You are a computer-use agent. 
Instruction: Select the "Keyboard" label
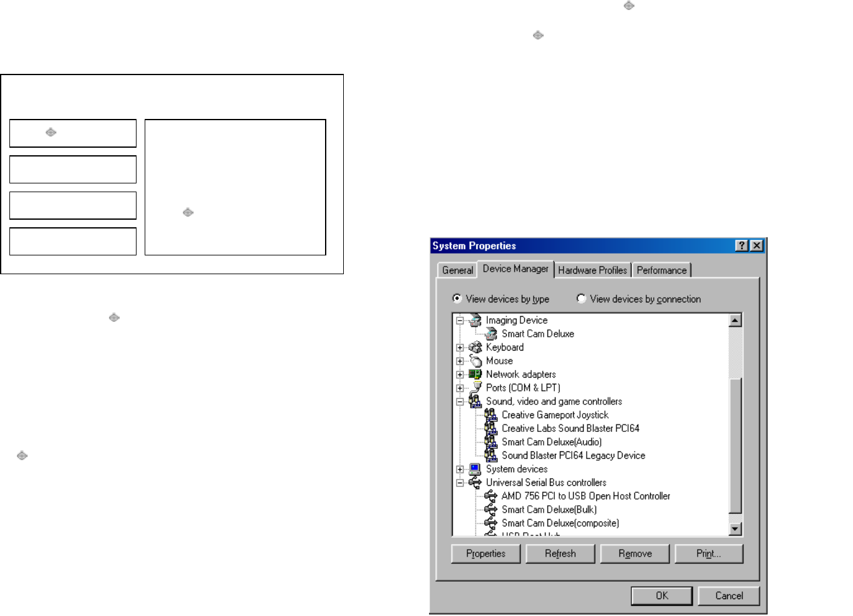click(x=505, y=347)
